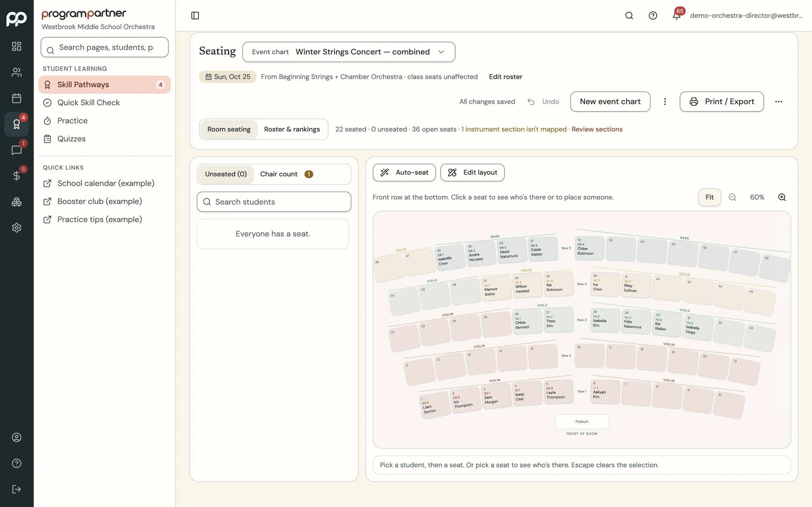Open the integrations cluster icon in left rail
The height and width of the screenshot is (507, 812).
[x=17, y=202]
